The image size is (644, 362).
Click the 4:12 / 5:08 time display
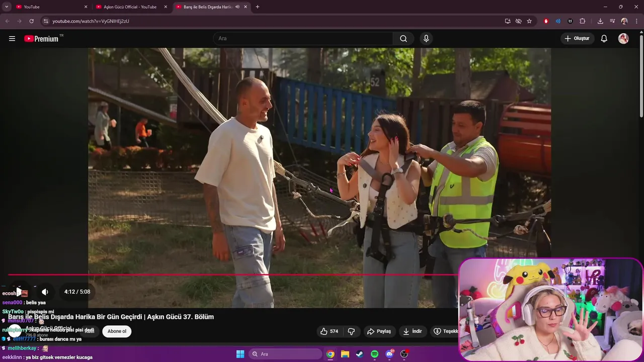77,292
